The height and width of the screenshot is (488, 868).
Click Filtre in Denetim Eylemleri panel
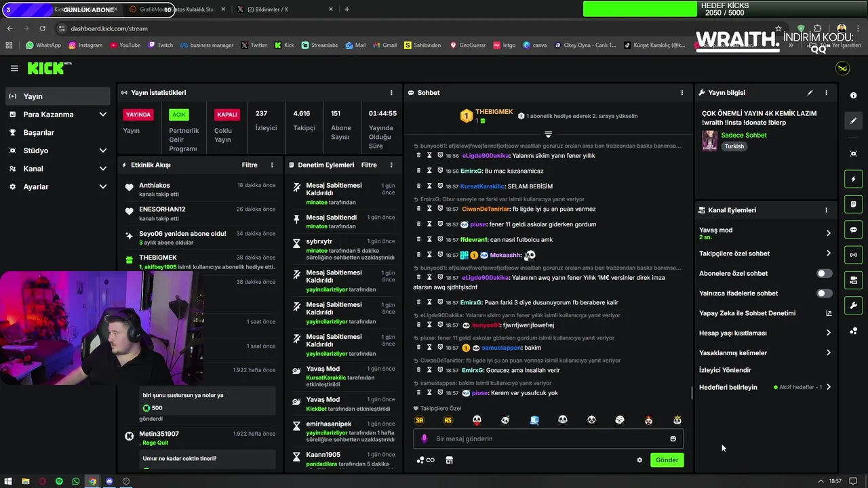pyautogui.click(x=369, y=165)
